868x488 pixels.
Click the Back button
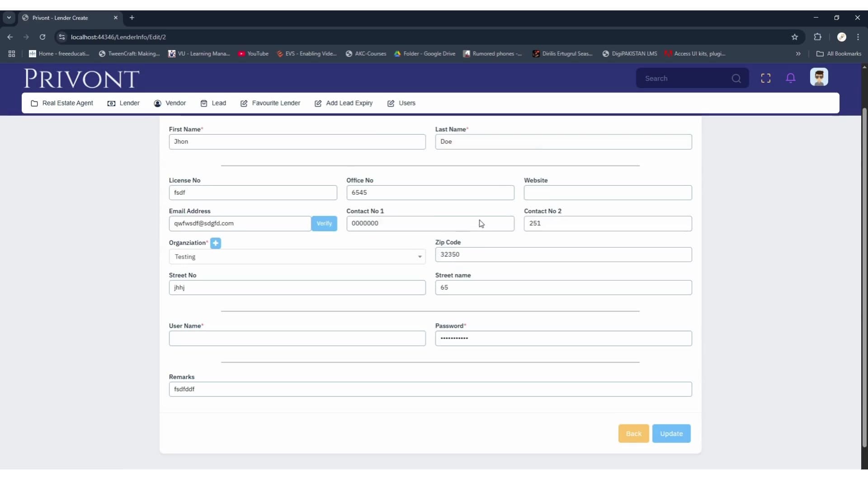coord(633,434)
